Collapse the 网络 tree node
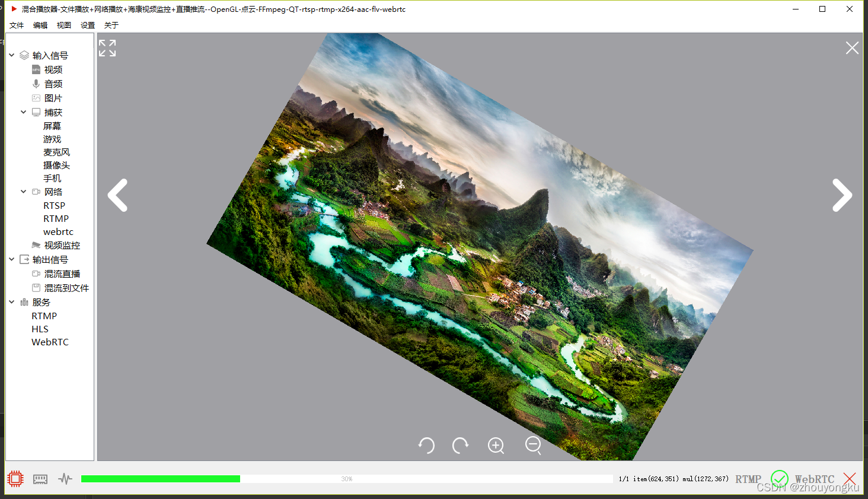This screenshot has height=499, width=868. point(23,192)
